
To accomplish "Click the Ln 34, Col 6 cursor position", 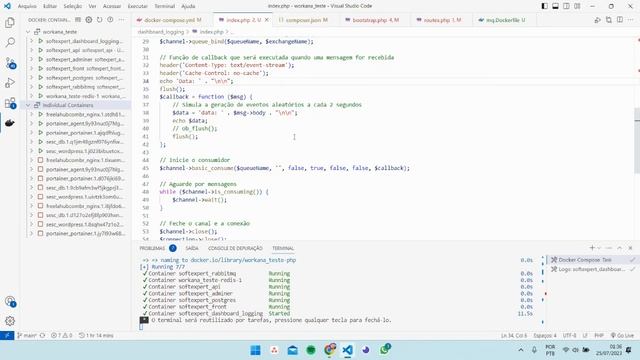I will (x=514, y=336).
